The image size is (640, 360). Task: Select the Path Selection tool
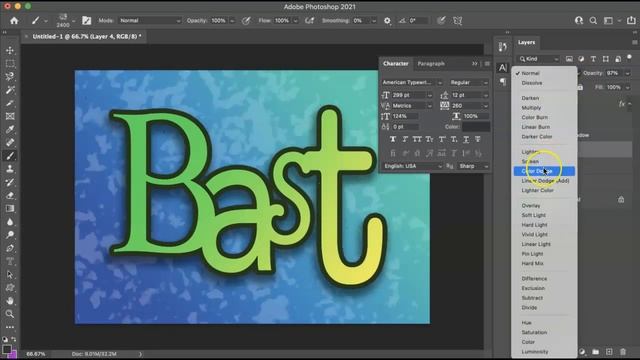click(10, 274)
